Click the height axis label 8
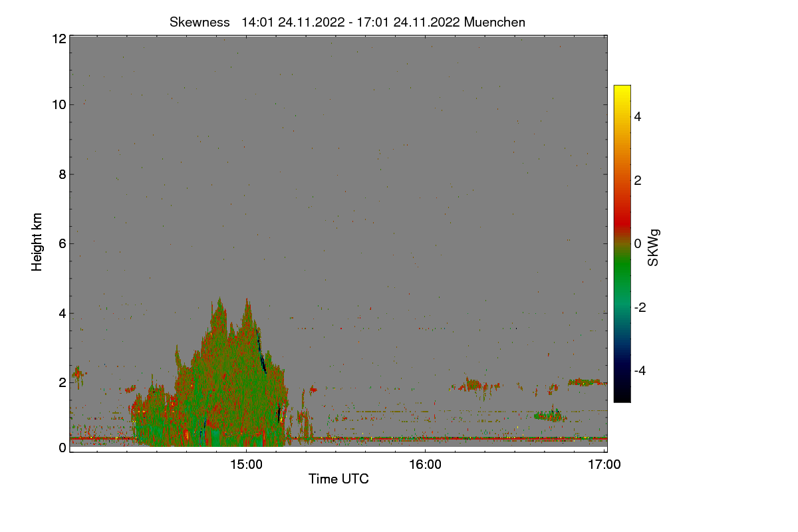 63,174
